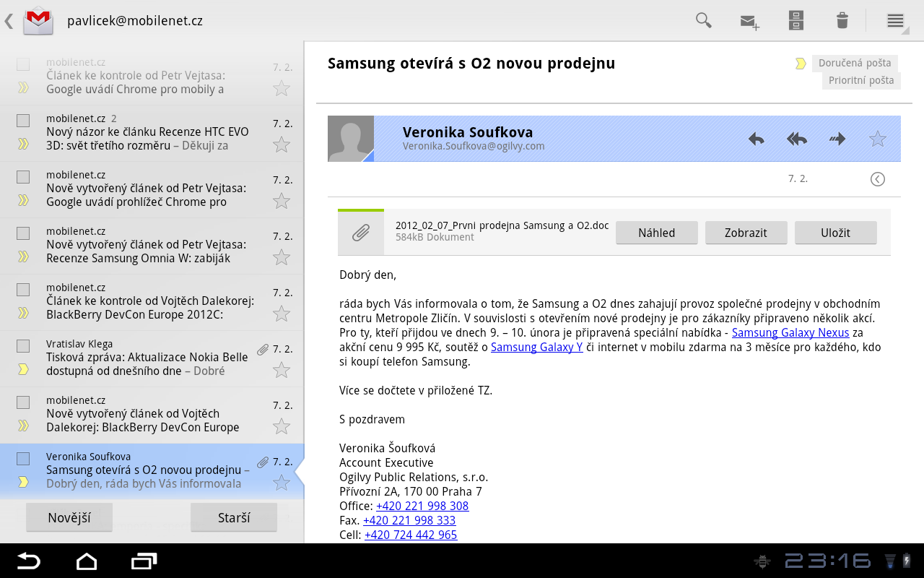This screenshot has width=924, height=578.
Task: Tap the importance marker beside Doručená pošta
Action: (801, 64)
